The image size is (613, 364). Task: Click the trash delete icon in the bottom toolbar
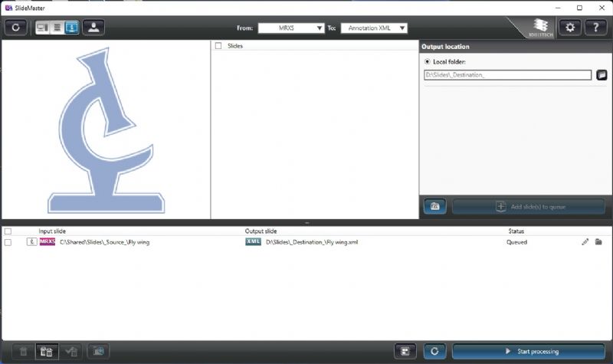coord(24,351)
